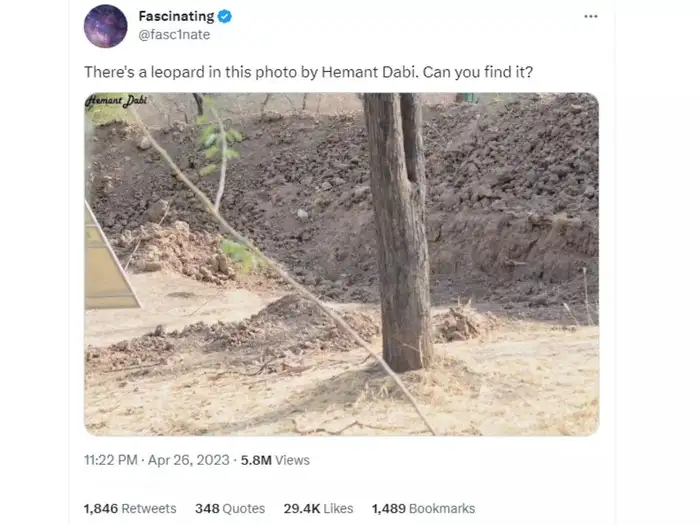Viewport: 700px width, 525px height.
Task: Click the blue verified badge
Action: point(226,16)
